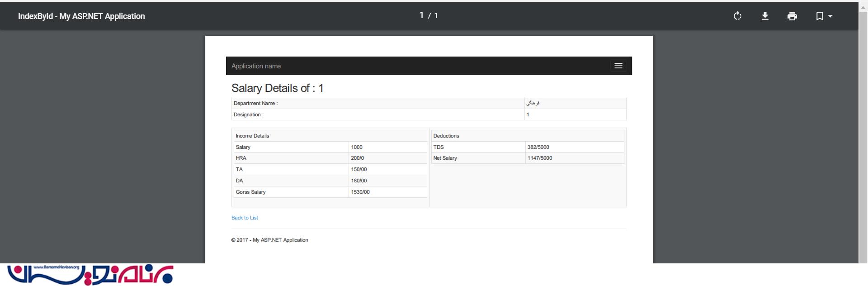Click the IndexById document title
The height and width of the screenshot is (286, 868).
(x=81, y=16)
